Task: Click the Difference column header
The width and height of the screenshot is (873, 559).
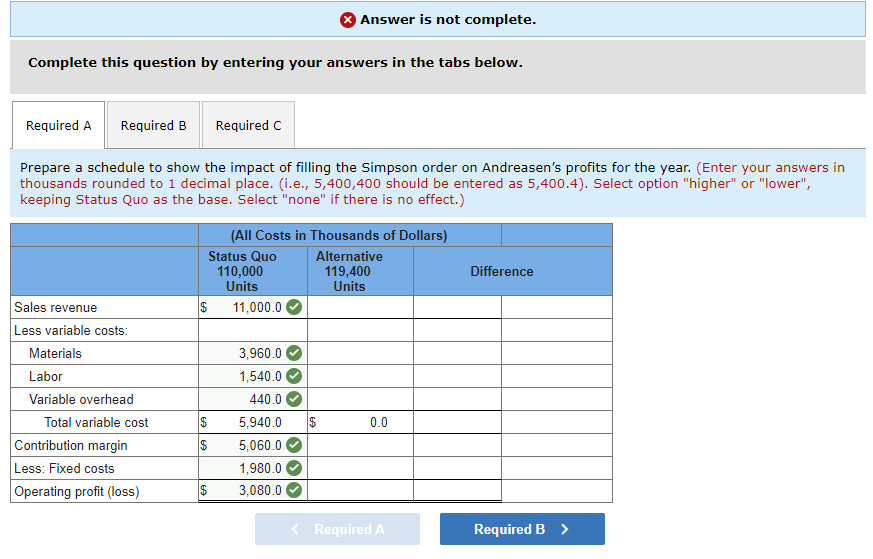Action: pos(502,271)
